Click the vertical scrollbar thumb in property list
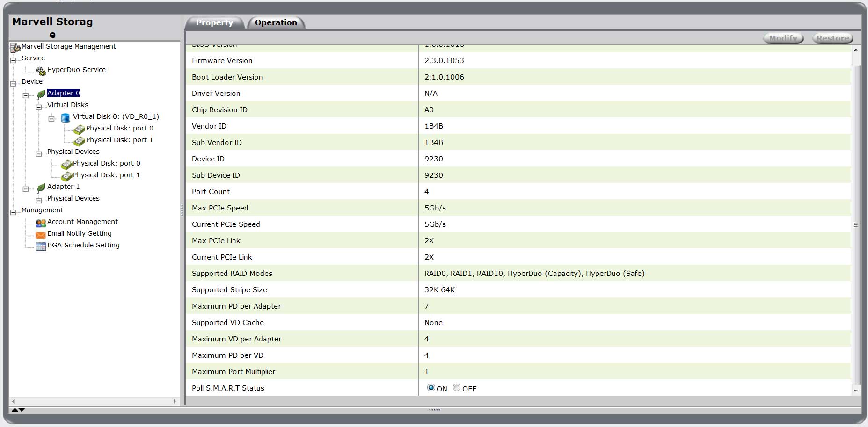868x427 pixels. (x=856, y=224)
